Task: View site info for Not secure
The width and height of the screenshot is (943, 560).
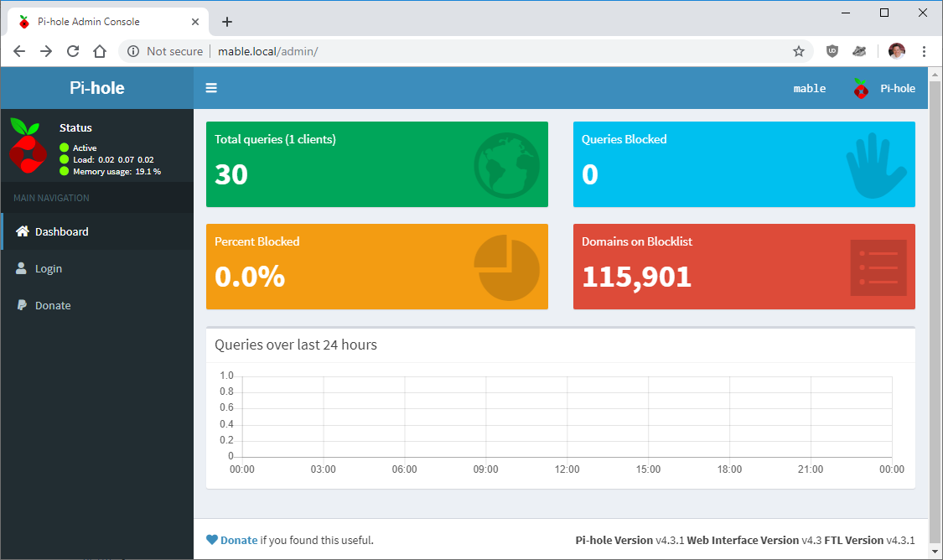Action: point(165,51)
